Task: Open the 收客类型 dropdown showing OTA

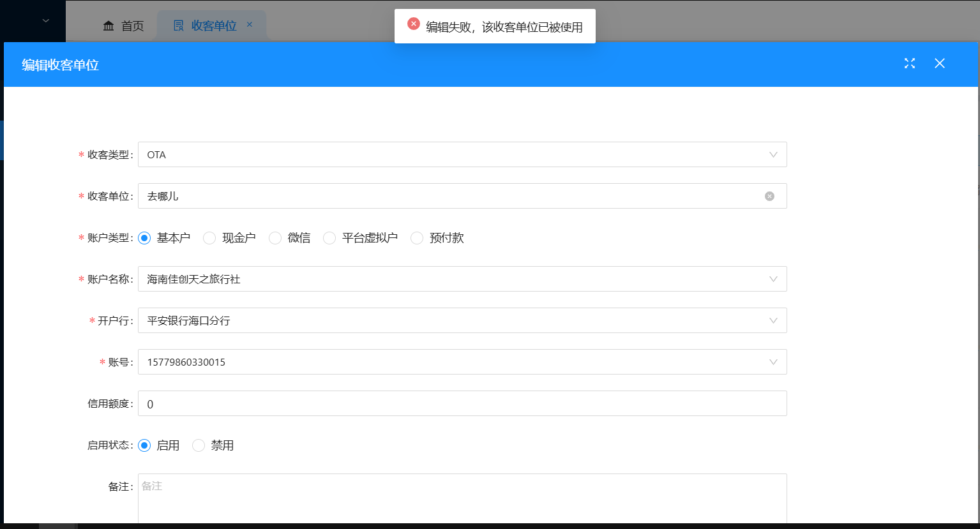Action: 462,155
